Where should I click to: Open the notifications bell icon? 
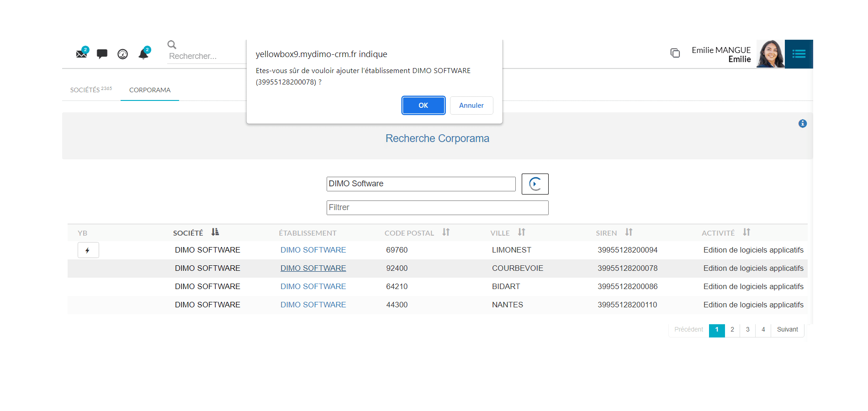pyautogui.click(x=143, y=54)
